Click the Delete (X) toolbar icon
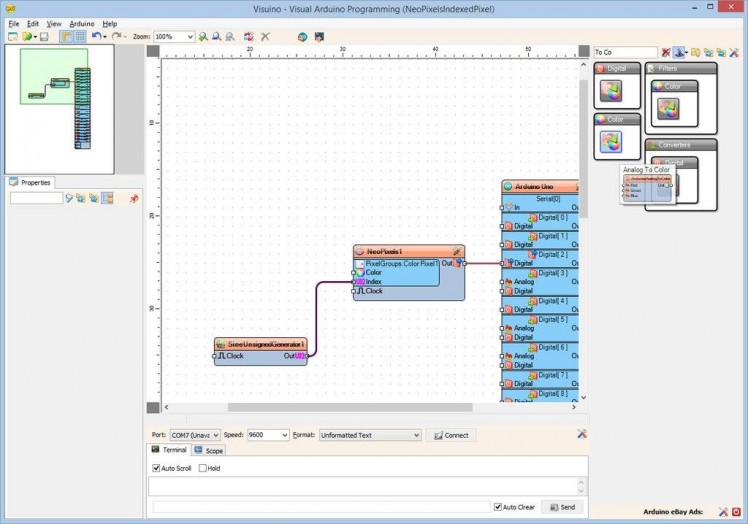The width and height of the screenshot is (748, 524). click(x=265, y=37)
